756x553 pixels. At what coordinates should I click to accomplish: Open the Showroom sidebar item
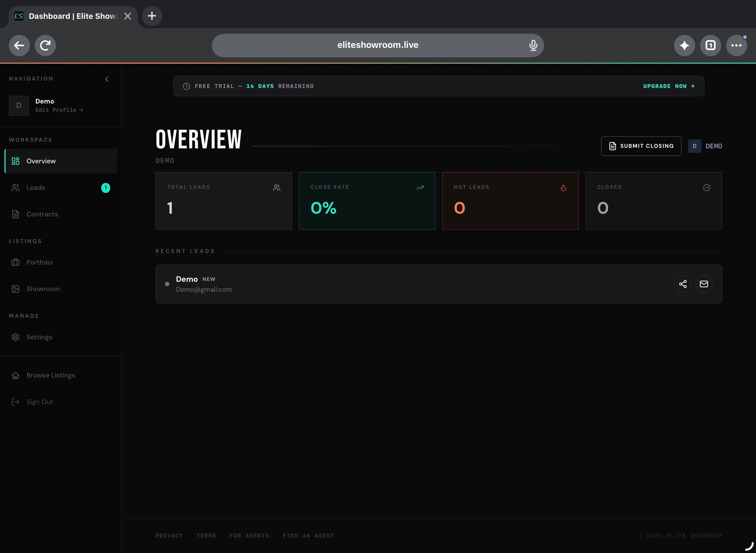pos(61,289)
